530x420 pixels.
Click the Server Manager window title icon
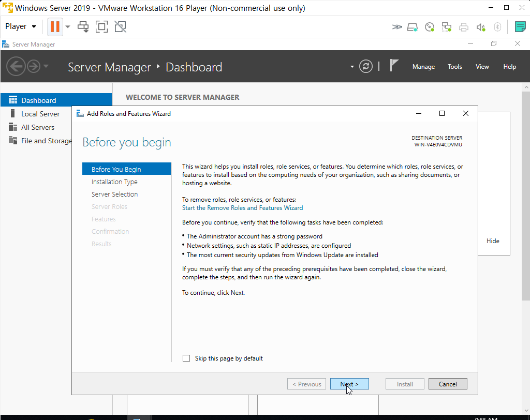pyautogui.click(x=5, y=44)
